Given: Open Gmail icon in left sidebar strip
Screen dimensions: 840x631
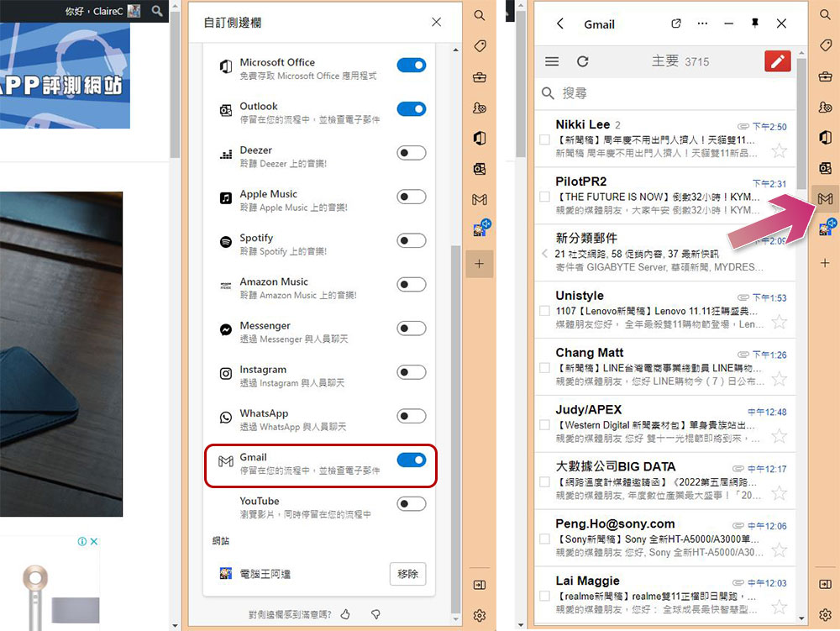Looking at the screenshot, I should click(x=480, y=200).
